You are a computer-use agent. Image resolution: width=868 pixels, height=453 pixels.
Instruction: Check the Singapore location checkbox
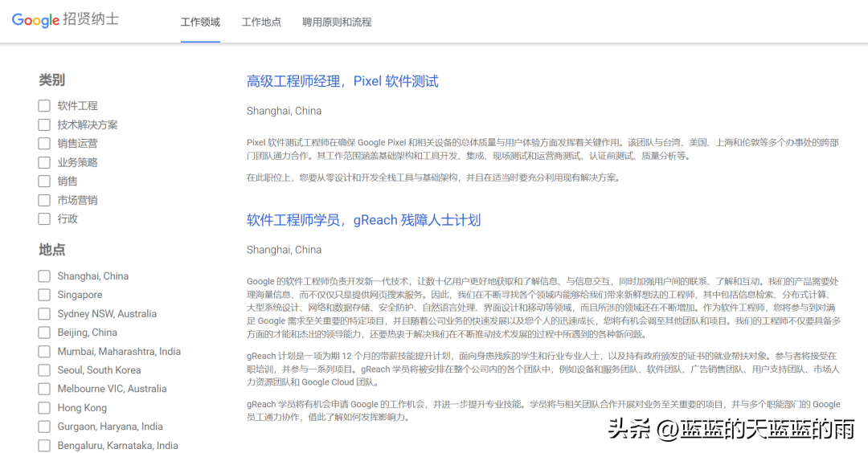(x=44, y=295)
